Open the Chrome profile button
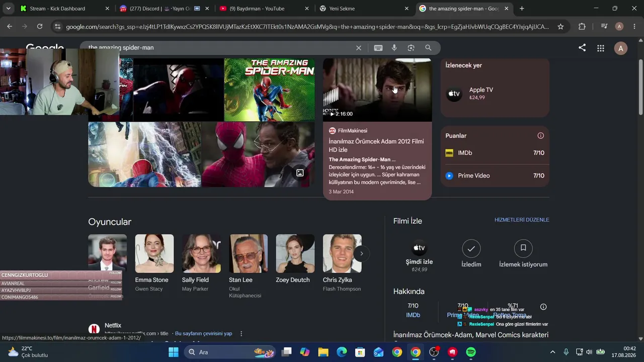This screenshot has height=362, width=644. point(619,27)
